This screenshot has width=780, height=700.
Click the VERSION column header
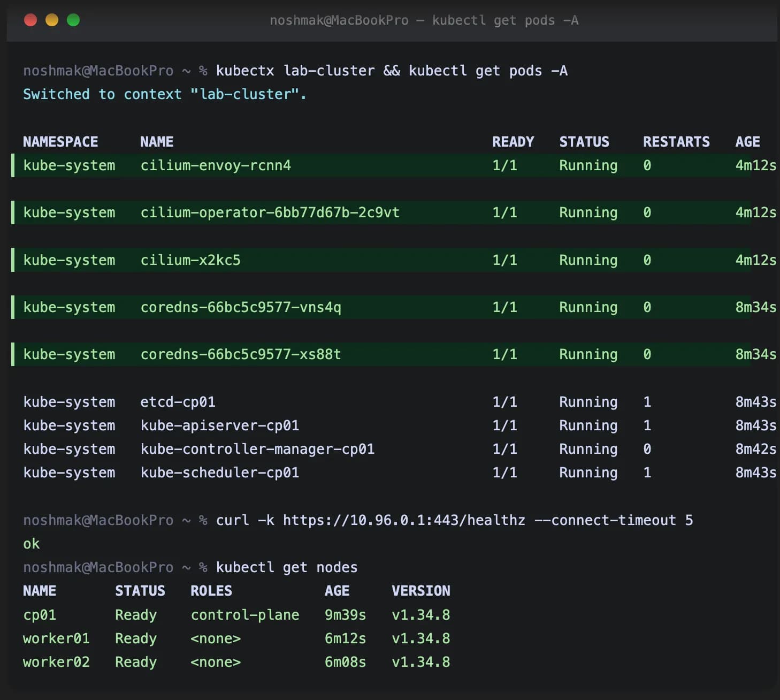click(421, 591)
